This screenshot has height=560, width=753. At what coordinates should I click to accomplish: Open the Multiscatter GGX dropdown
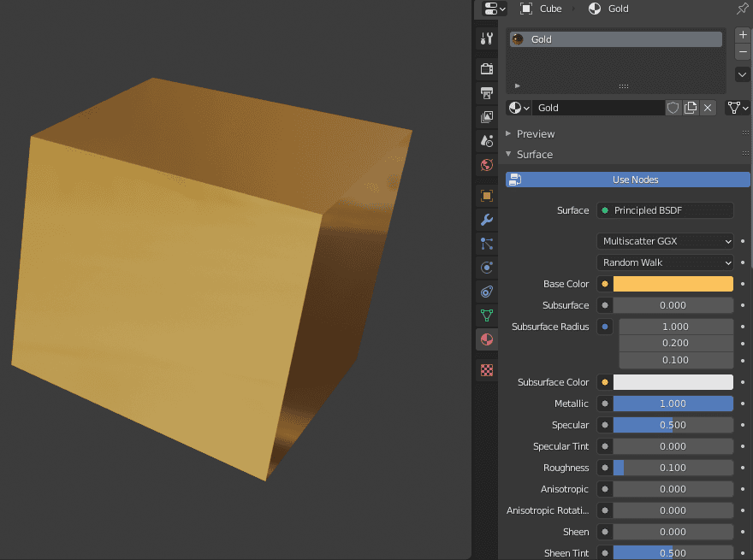click(665, 241)
